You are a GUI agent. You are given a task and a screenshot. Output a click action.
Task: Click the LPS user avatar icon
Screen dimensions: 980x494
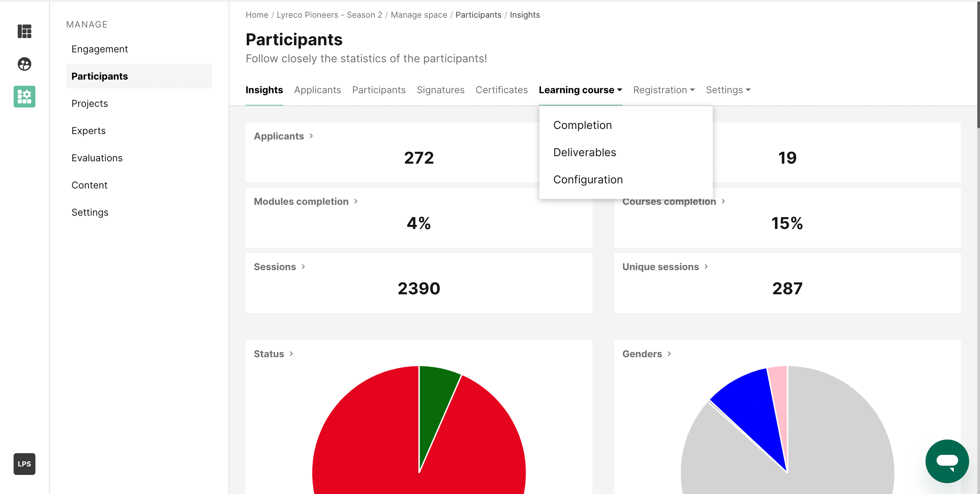point(25,464)
